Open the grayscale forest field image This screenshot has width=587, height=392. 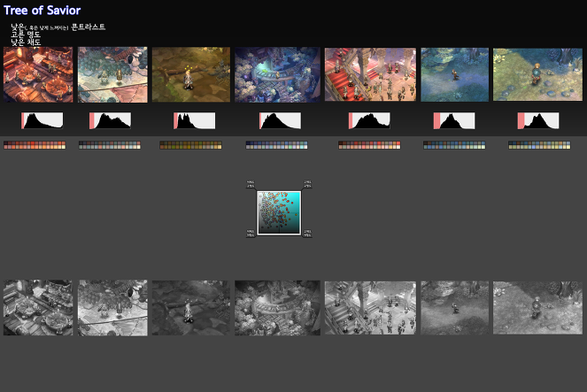point(454,307)
